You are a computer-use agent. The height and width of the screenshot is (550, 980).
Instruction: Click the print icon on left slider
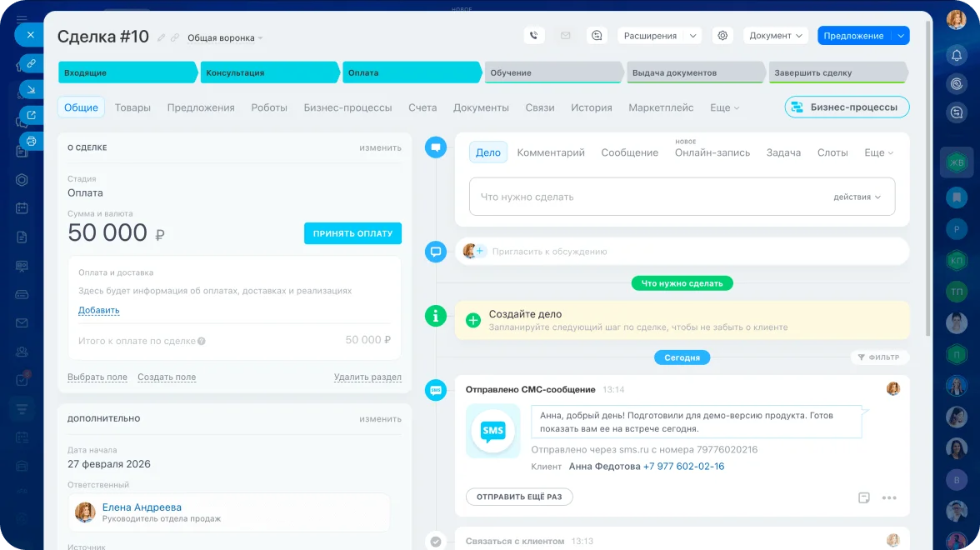[x=31, y=141]
